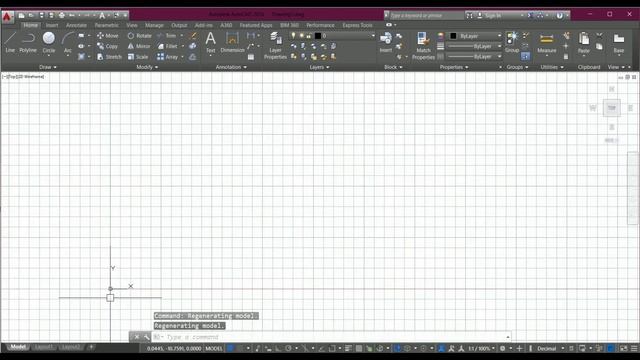Select the Polyline tool
Image resolution: width=640 pixels, height=360 pixels.
click(28, 42)
